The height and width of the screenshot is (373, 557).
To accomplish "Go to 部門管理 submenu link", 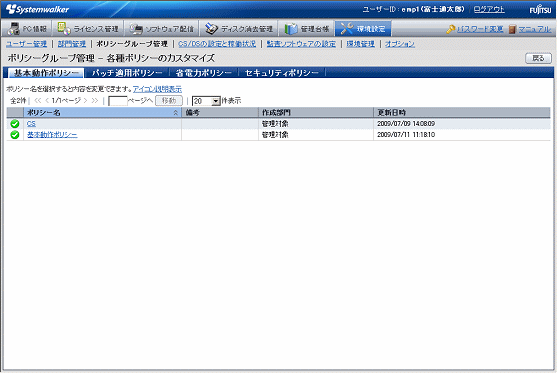I will 72,44.
